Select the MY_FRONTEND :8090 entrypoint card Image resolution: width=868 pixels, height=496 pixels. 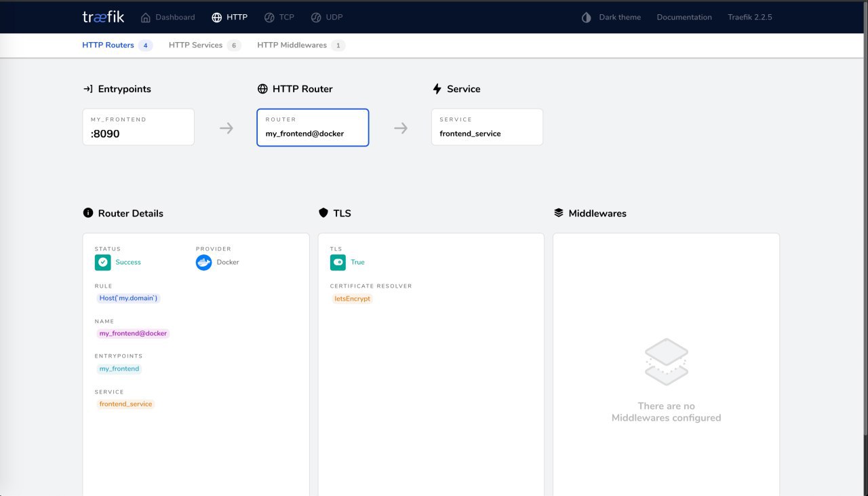pyautogui.click(x=138, y=127)
